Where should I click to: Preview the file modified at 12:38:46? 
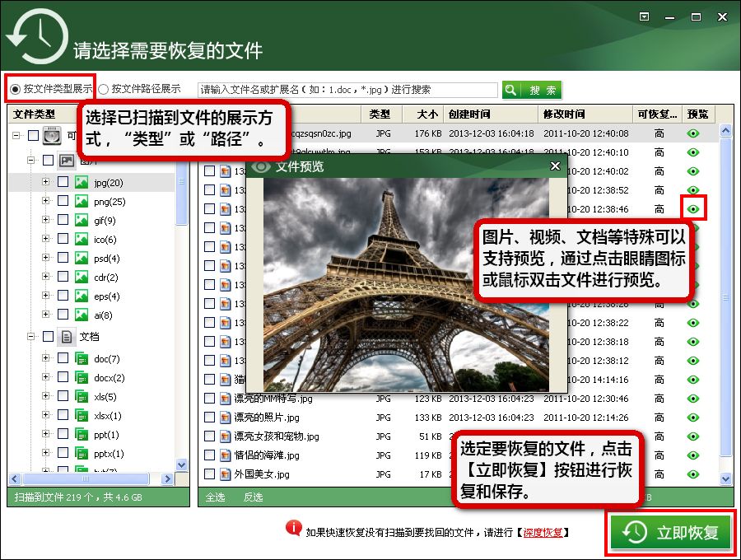[x=692, y=209]
